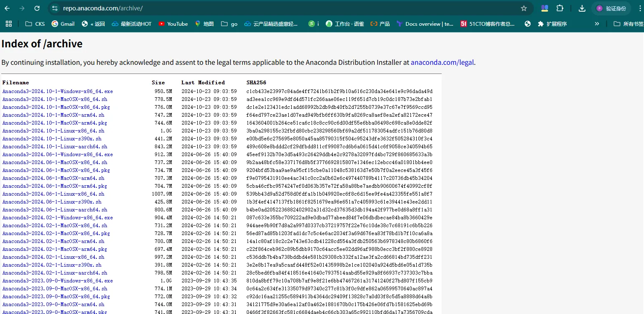
Task: Open the go bookmarks folder
Action: [x=229, y=24]
